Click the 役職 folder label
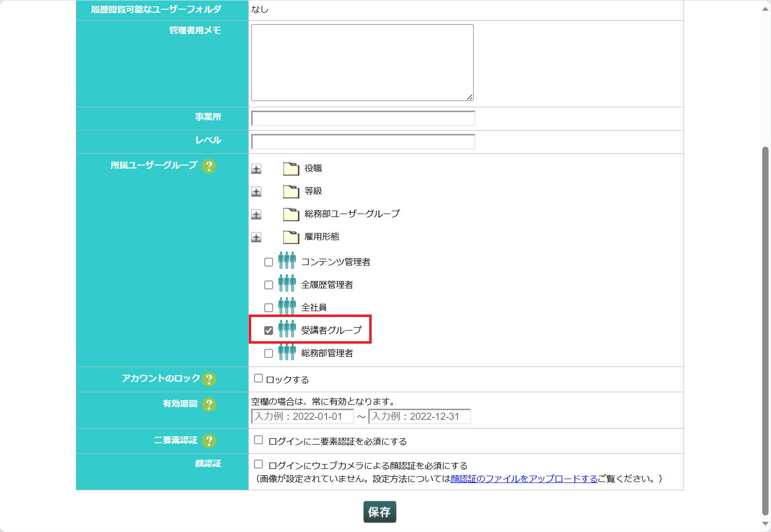The width and height of the screenshot is (771, 532). click(313, 168)
